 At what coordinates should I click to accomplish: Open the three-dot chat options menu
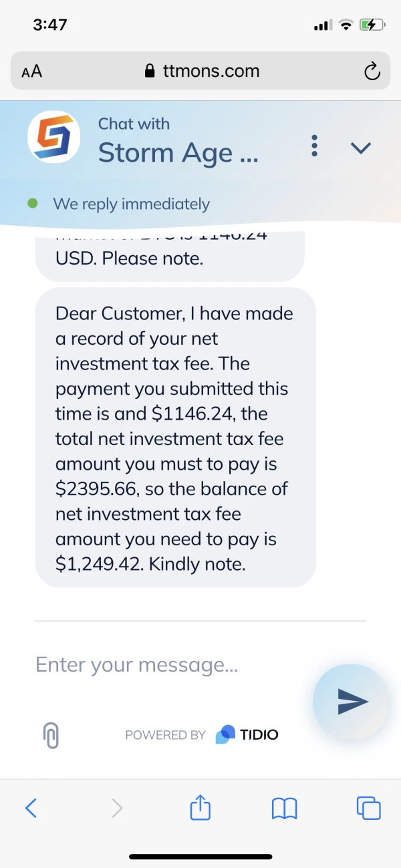pyautogui.click(x=315, y=146)
